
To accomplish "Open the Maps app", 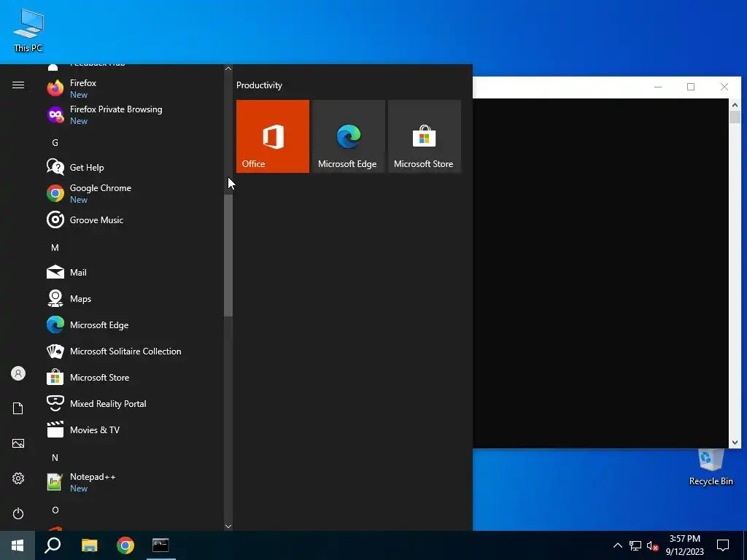I will click(x=133, y=298).
